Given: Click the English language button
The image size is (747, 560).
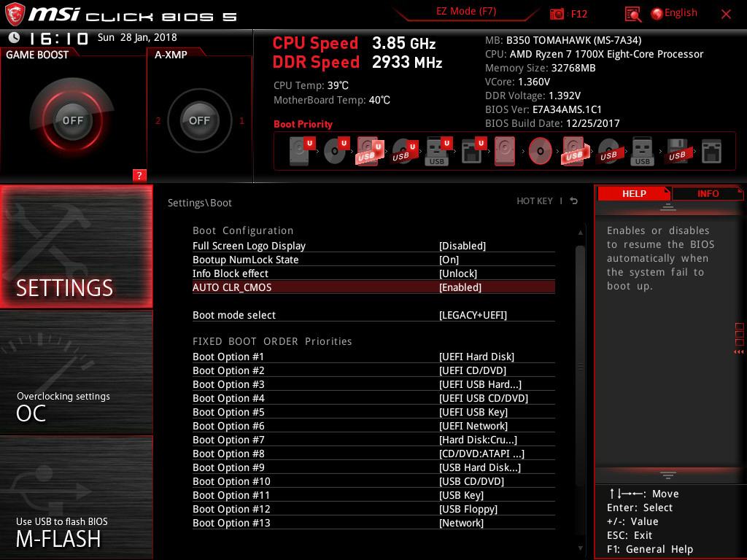Looking at the screenshot, I should (681, 13).
